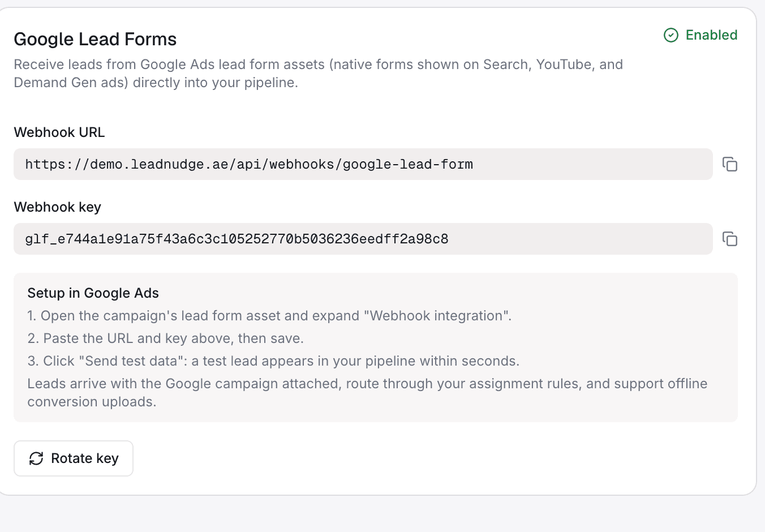Click the Webhook URL label

click(59, 132)
